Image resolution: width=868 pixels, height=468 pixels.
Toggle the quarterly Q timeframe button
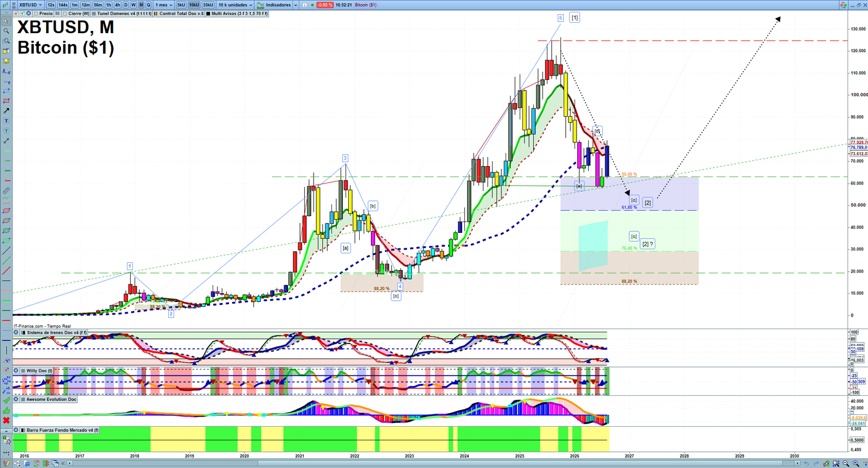point(148,5)
